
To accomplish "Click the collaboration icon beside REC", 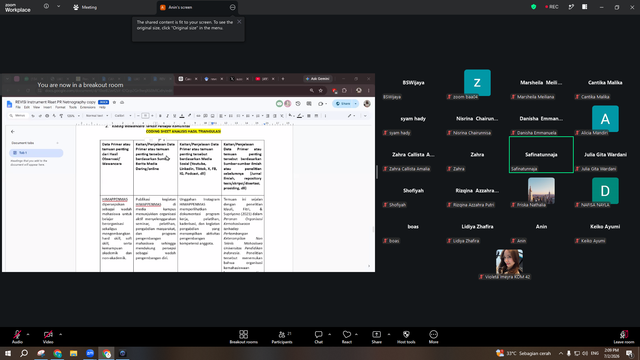I will tap(571, 7).
